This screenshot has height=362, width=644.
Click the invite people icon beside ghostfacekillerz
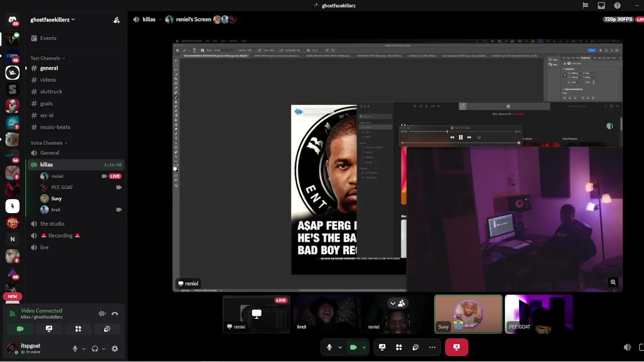[117, 20]
